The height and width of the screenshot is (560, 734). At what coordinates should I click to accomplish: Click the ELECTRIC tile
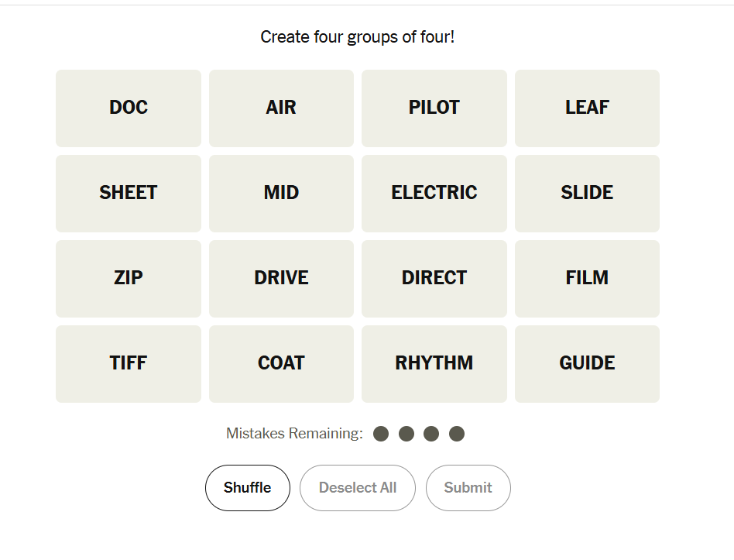[x=434, y=194]
